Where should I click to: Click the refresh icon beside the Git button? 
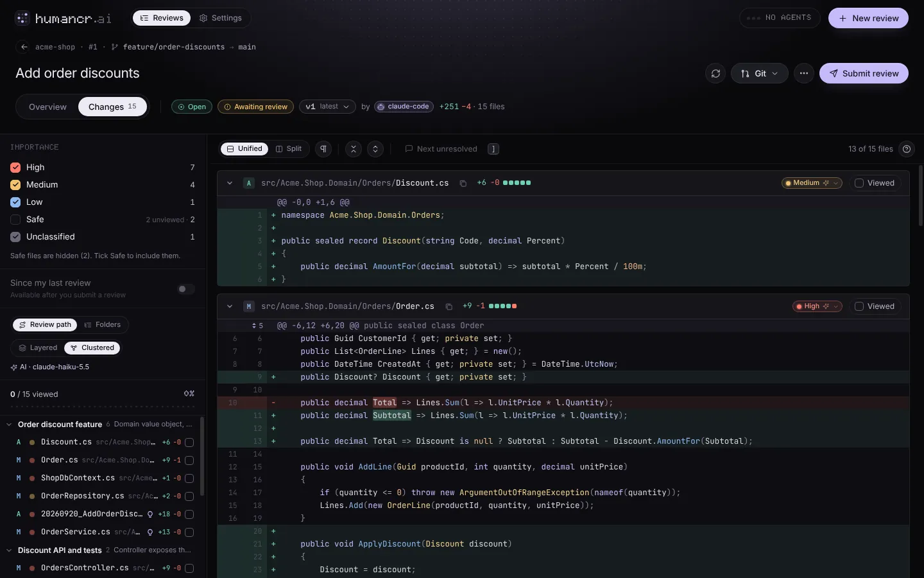pyautogui.click(x=715, y=73)
